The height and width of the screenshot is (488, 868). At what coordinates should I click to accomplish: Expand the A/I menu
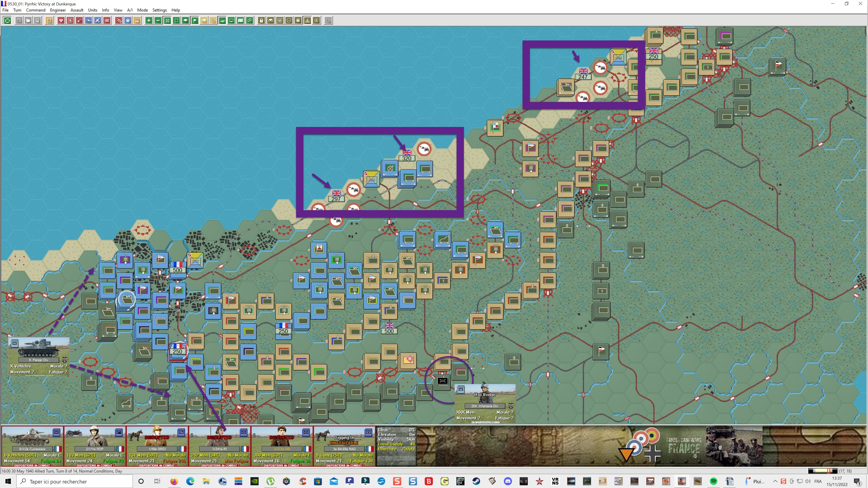[129, 10]
